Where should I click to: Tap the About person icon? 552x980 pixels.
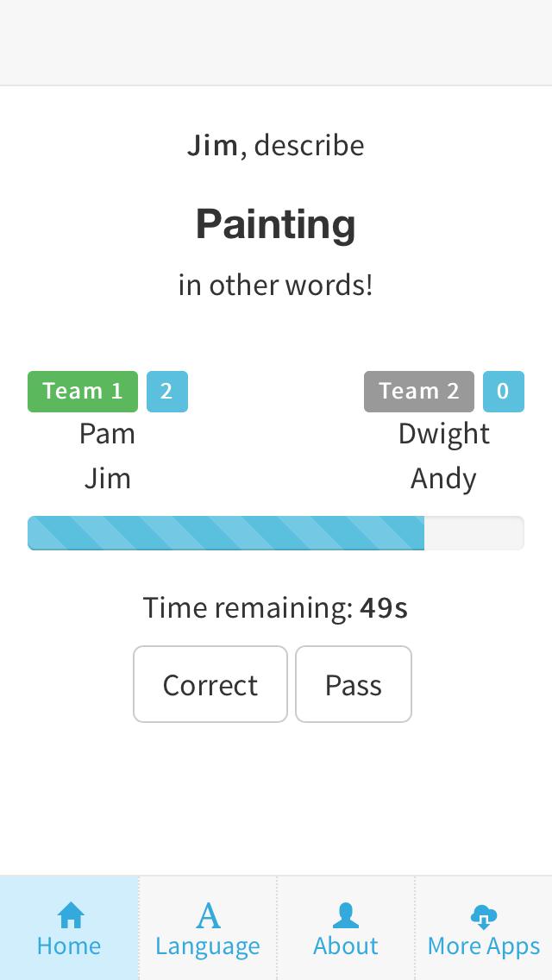[x=346, y=914]
